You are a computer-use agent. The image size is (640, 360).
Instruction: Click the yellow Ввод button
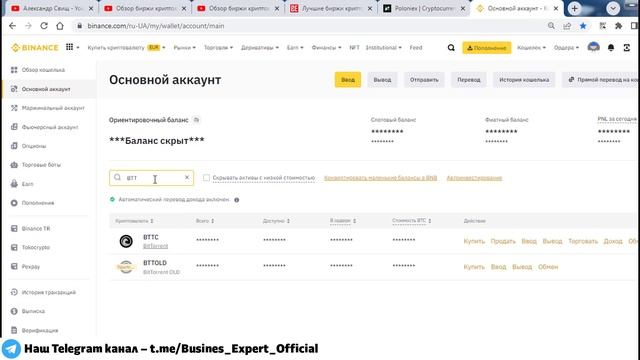pyautogui.click(x=348, y=80)
